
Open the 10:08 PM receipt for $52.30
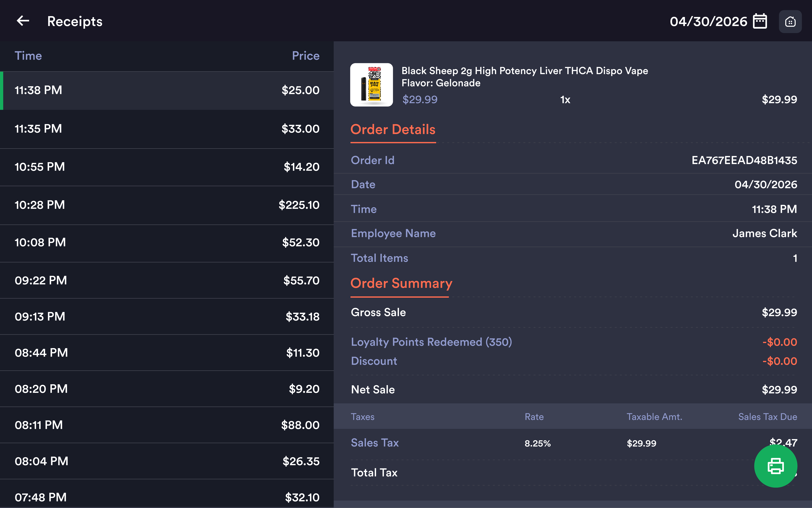coord(167,243)
